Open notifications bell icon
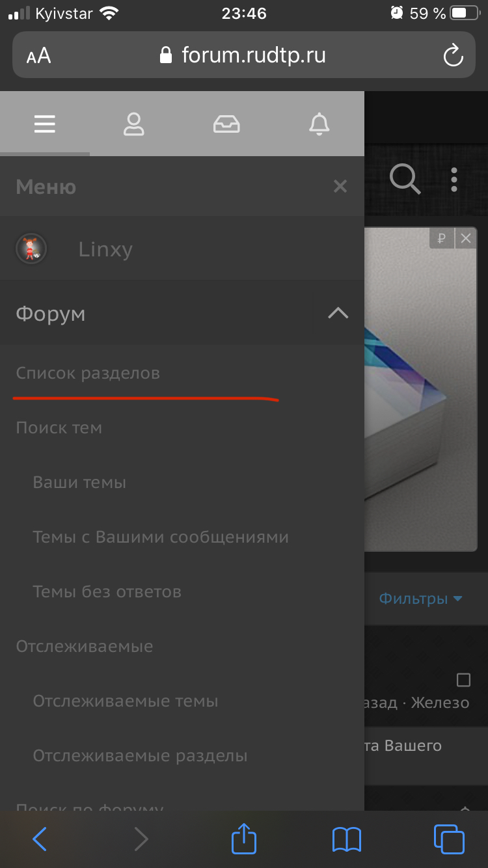 click(x=319, y=124)
